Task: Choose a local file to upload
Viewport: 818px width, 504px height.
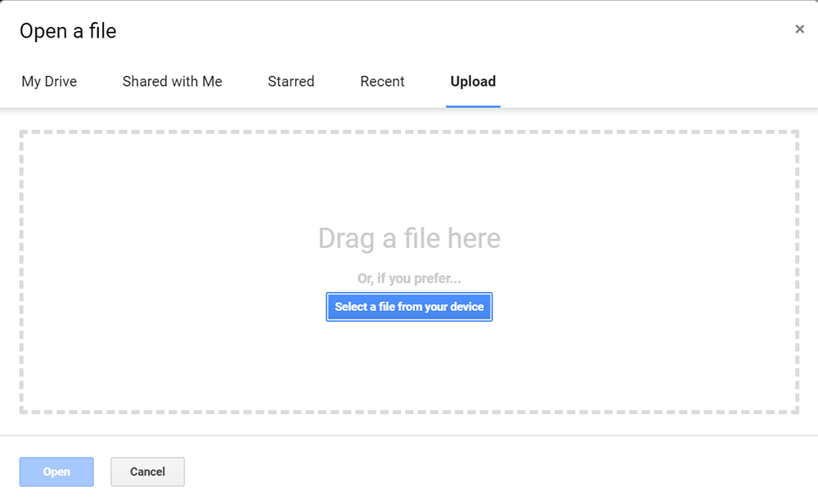Action: 409,307
